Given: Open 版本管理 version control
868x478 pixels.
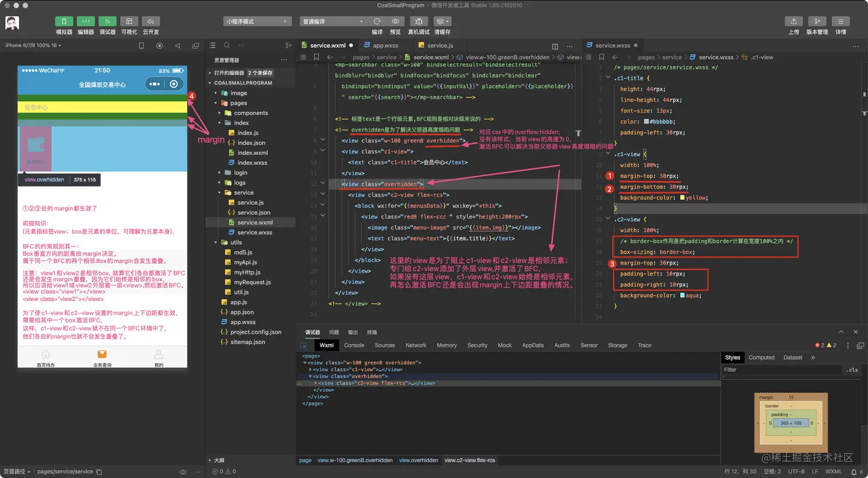Looking at the screenshot, I should tap(817, 21).
